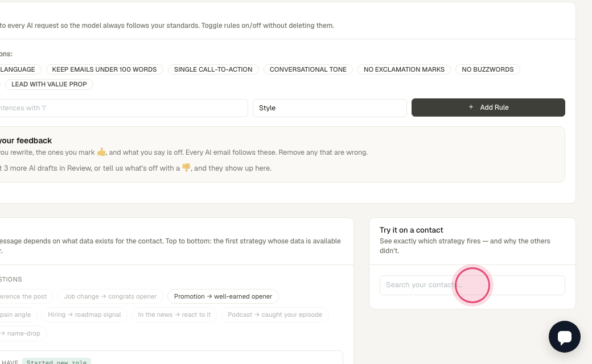Add the Single Call-To-Action suggestion
592x364 pixels.
pos(213,69)
